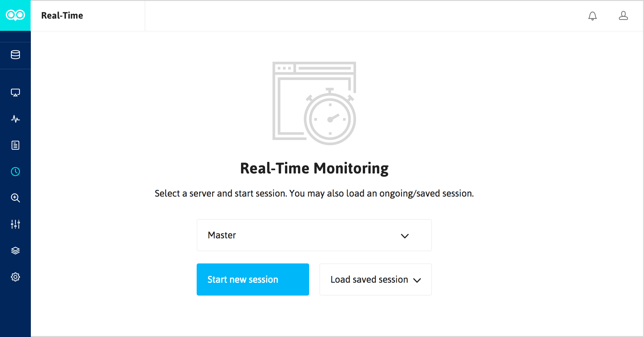Open the database servers icon in sidebar

point(15,55)
